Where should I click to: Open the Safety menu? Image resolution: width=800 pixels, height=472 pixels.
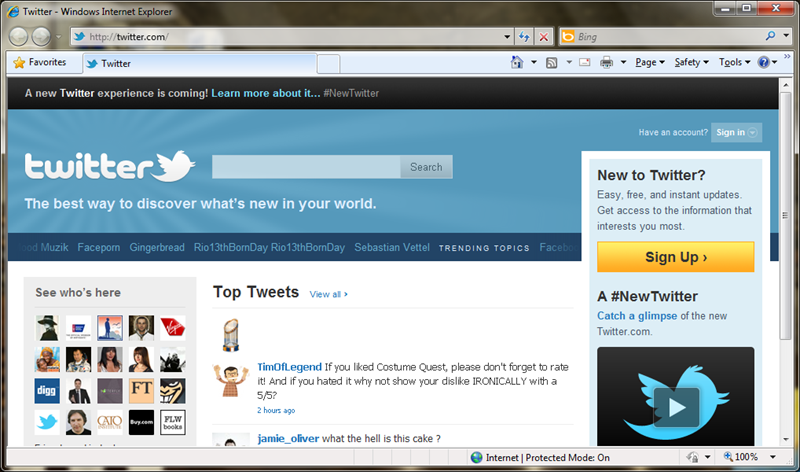coord(691,62)
